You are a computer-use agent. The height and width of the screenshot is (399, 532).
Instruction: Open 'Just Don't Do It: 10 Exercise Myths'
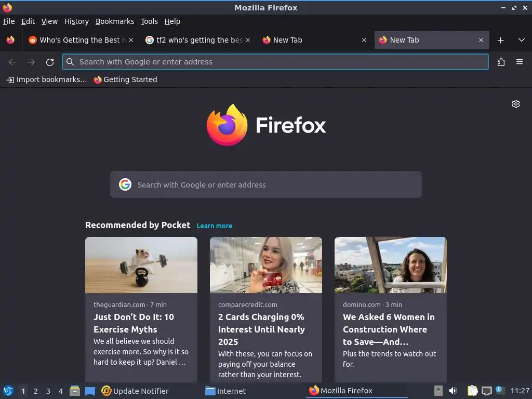click(x=134, y=323)
